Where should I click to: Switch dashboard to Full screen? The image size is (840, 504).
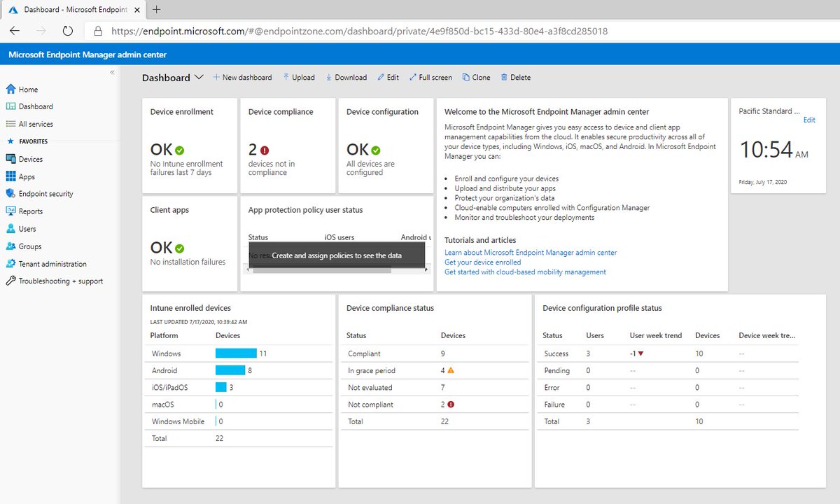click(430, 78)
